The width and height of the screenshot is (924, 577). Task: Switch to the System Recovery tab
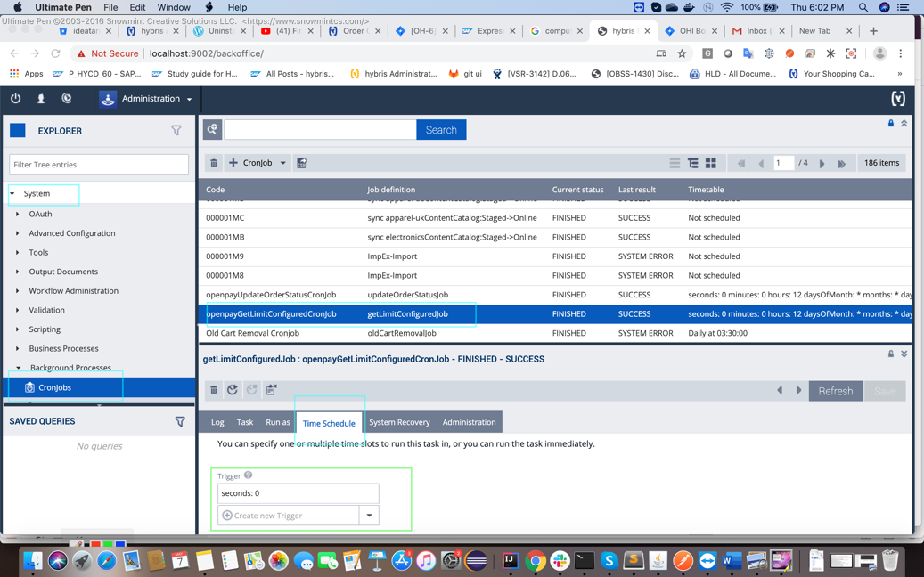click(399, 422)
